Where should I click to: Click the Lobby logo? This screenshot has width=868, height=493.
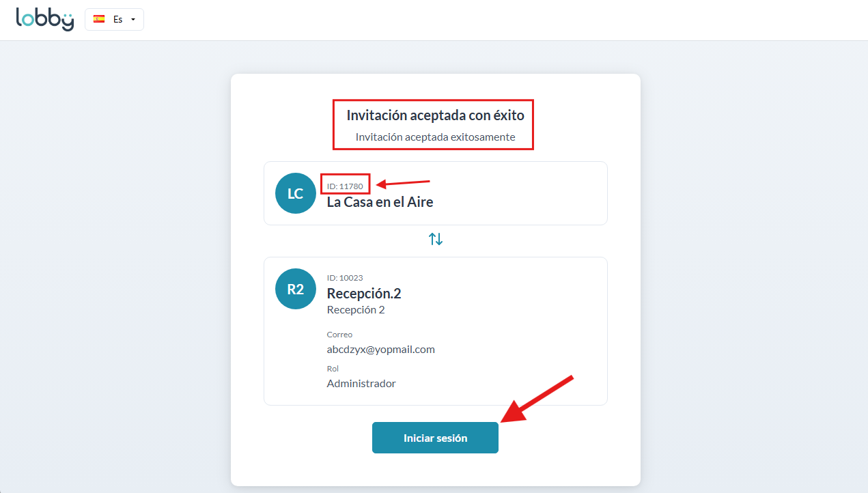[x=45, y=19]
